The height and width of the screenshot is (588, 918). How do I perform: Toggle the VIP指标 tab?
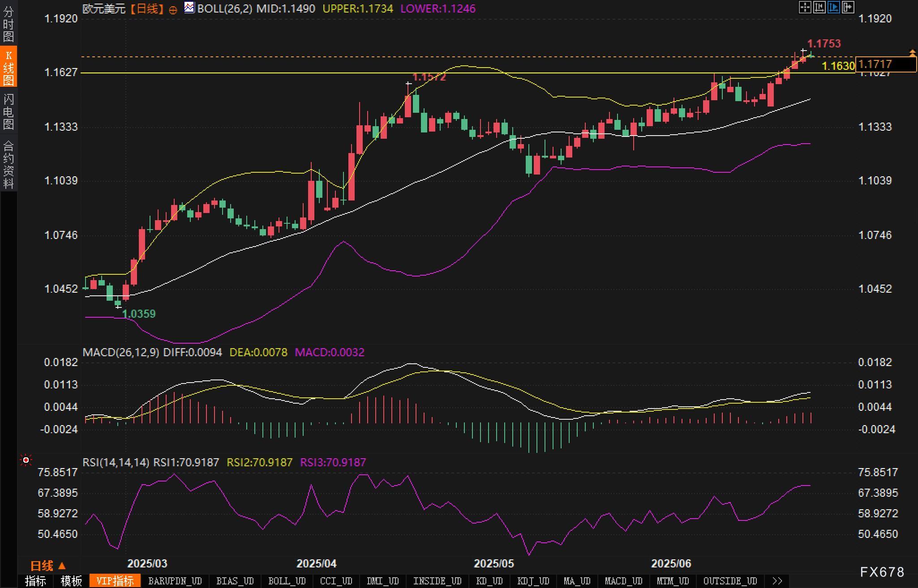pyautogui.click(x=115, y=581)
